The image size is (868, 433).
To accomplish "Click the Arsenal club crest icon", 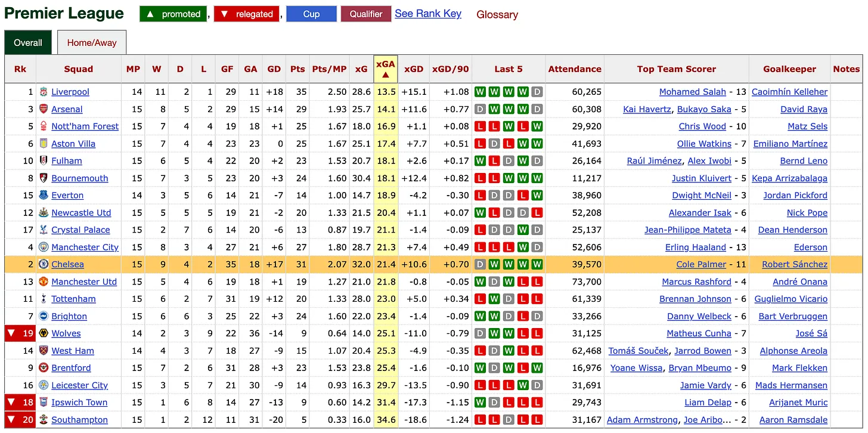I will (44, 109).
